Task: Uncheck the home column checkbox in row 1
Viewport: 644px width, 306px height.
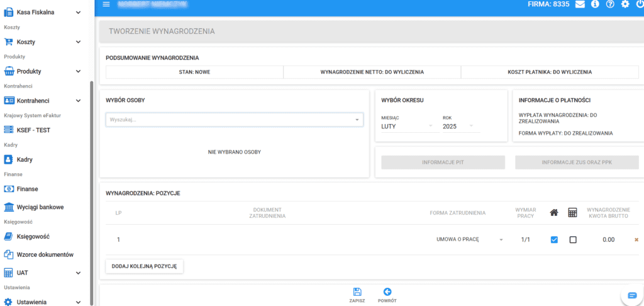Action: pos(554,240)
